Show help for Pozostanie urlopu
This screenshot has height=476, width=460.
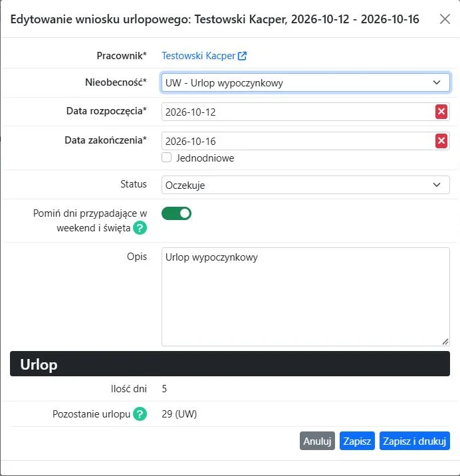[x=140, y=414]
